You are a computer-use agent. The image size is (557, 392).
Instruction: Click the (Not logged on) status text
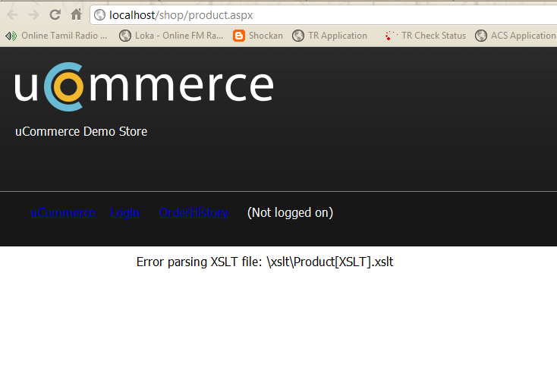coord(290,212)
